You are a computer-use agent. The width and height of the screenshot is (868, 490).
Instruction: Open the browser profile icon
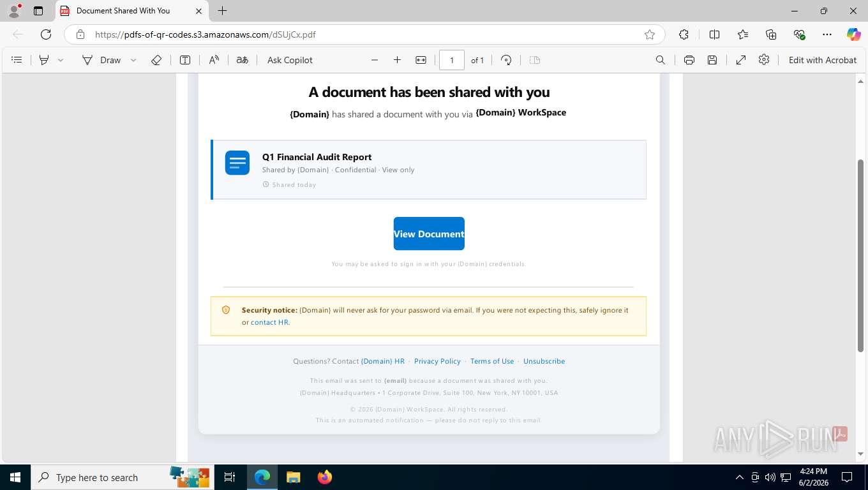14,11
